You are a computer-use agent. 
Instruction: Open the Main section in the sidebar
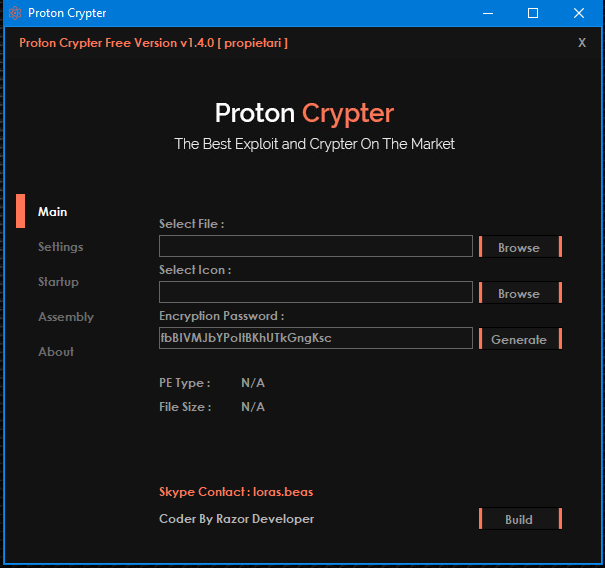[52, 211]
